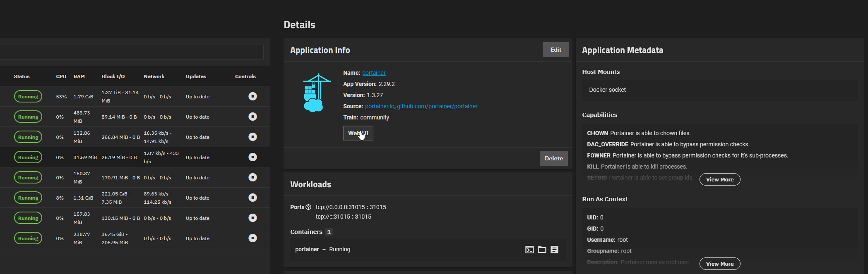
Task: Open the portainer container's folder icon
Action: click(542, 250)
